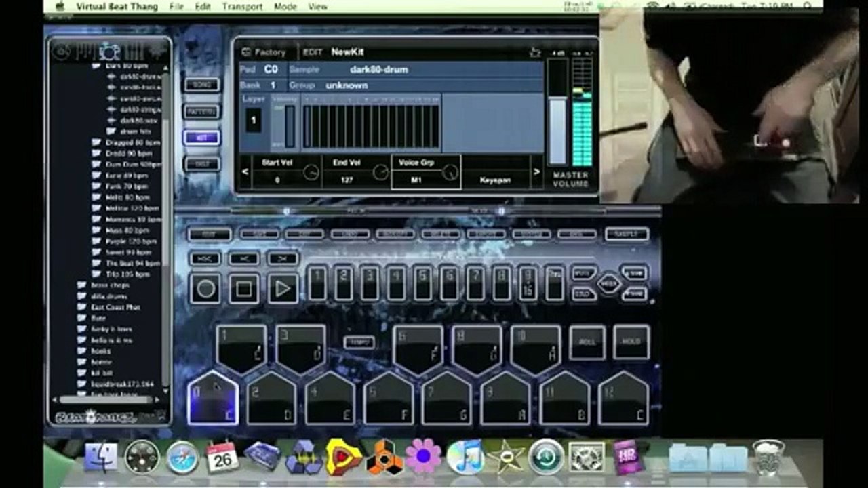Open the Mode menu

coord(285,7)
